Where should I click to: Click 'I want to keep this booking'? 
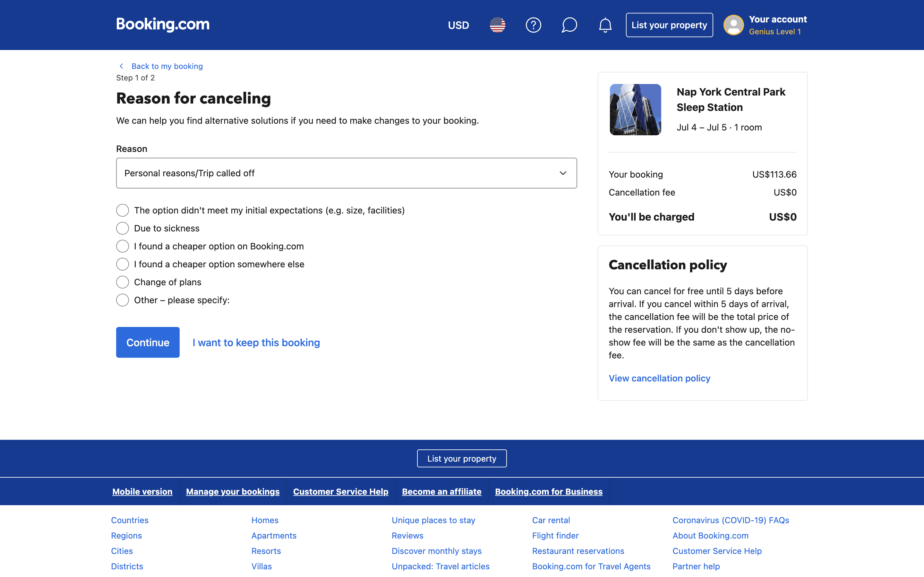click(x=256, y=342)
